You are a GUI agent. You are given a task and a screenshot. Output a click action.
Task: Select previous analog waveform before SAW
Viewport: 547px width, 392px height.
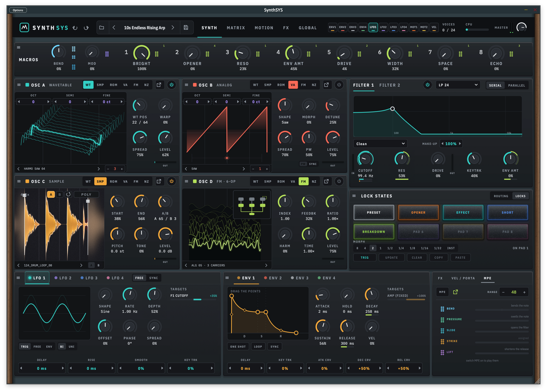(186, 169)
